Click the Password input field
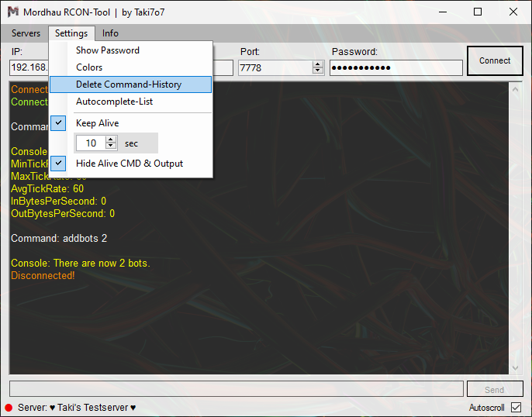This screenshot has height=417, width=532. tap(396, 67)
